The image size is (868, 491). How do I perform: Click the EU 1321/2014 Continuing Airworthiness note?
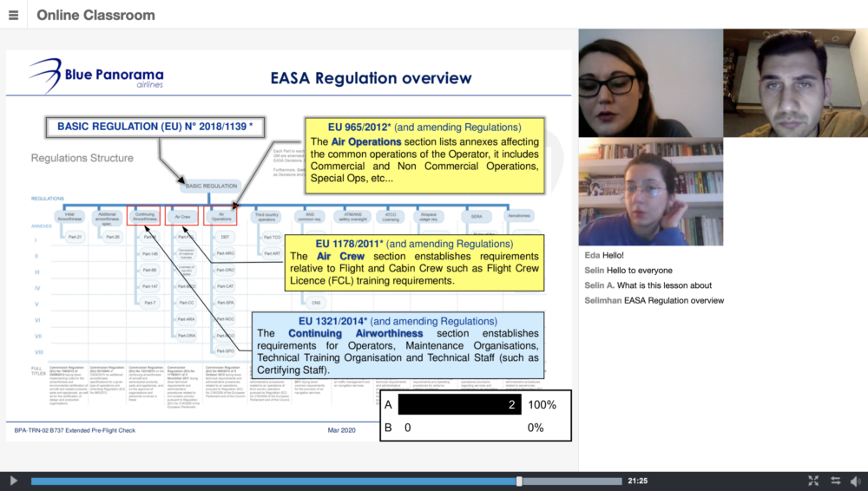398,345
